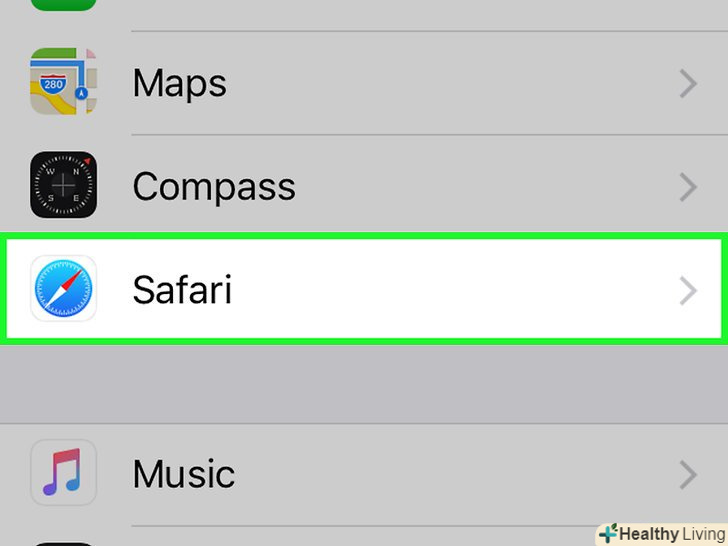The width and height of the screenshot is (728, 546).
Task: Tap the partially visible green app icon
Action: (63, 5)
